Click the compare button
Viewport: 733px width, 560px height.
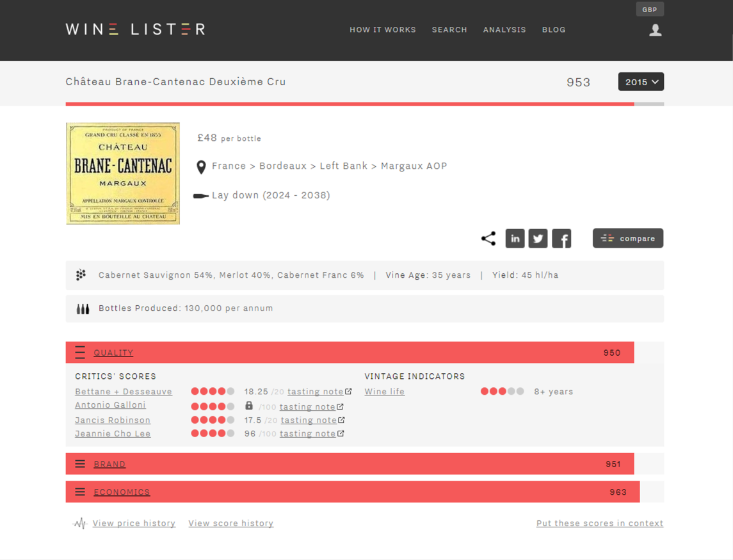point(628,238)
